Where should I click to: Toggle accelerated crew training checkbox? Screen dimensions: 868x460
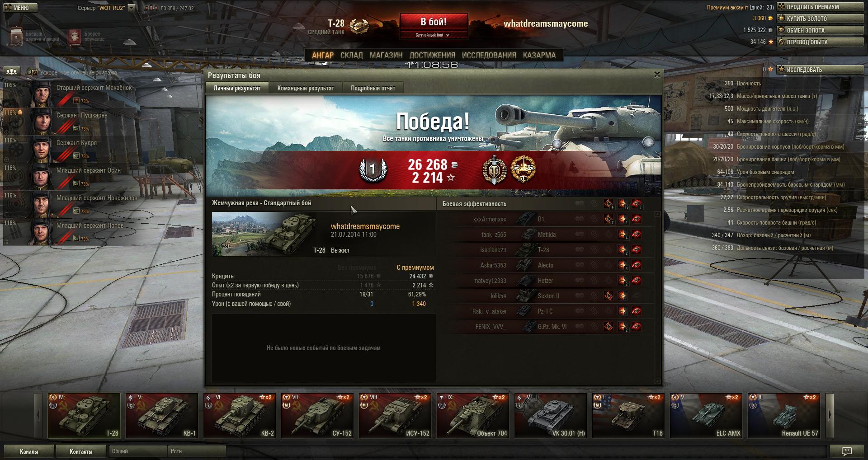click(32, 72)
